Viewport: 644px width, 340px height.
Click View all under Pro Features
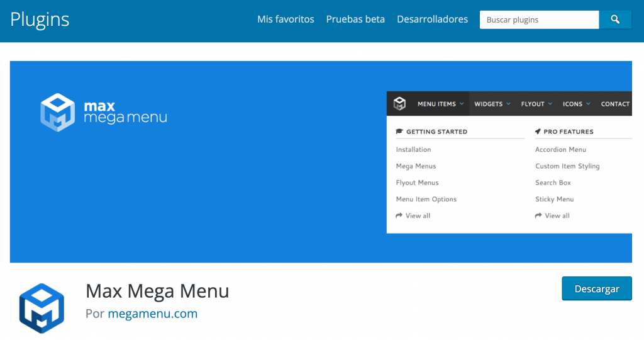coord(557,215)
